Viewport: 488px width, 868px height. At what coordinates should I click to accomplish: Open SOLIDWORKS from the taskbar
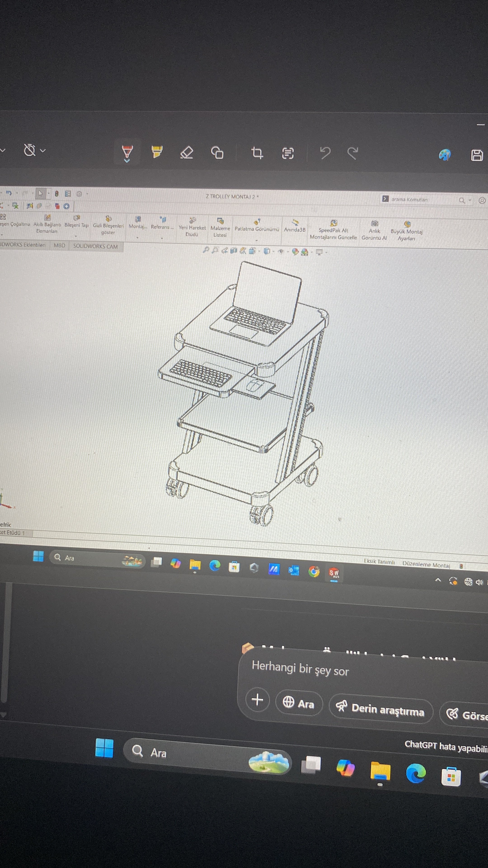pyautogui.click(x=334, y=573)
